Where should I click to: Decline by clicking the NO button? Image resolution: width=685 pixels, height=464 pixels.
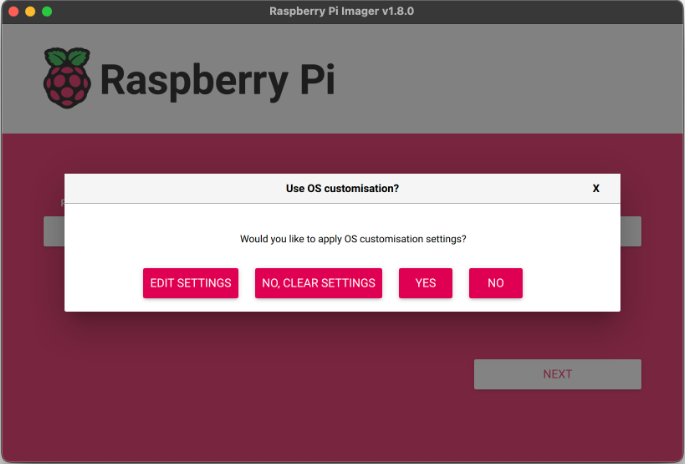click(x=496, y=283)
